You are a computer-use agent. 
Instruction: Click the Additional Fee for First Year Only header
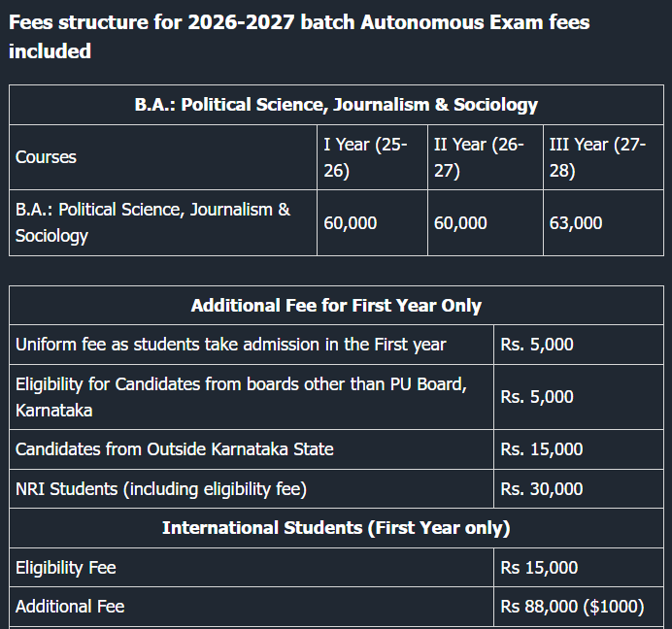point(336,306)
